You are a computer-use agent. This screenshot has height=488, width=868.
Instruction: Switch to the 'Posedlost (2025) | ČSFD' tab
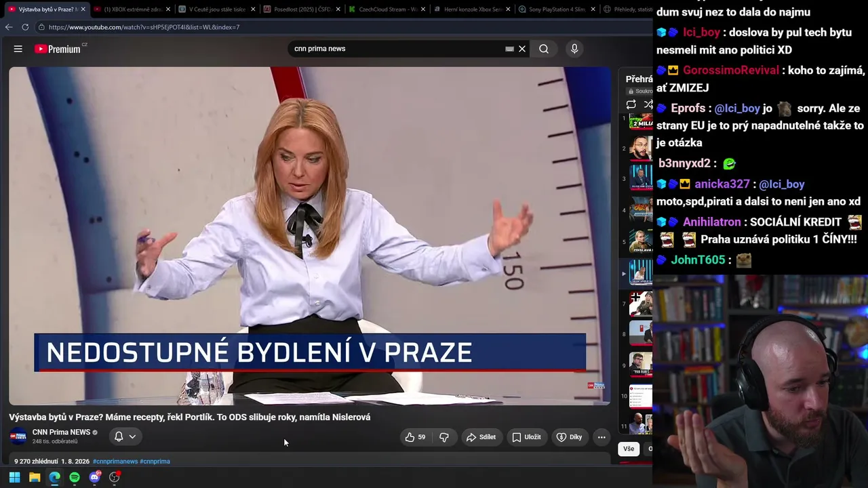click(x=302, y=9)
